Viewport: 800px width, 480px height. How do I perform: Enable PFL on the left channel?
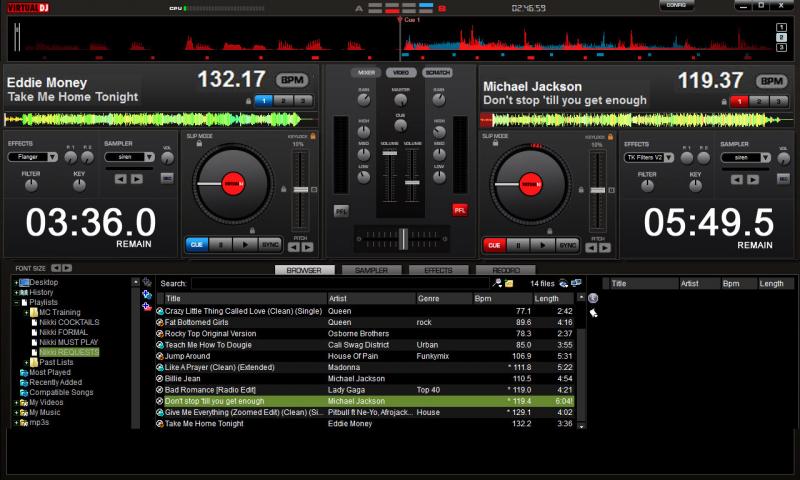point(341,211)
